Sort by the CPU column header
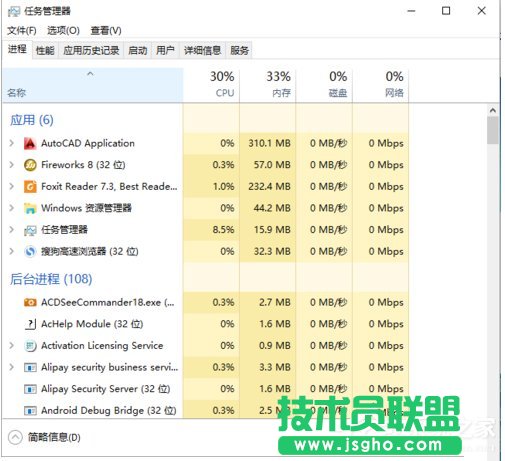The height and width of the screenshot is (461, 505). pyautogui.click(x=211, y=85)
